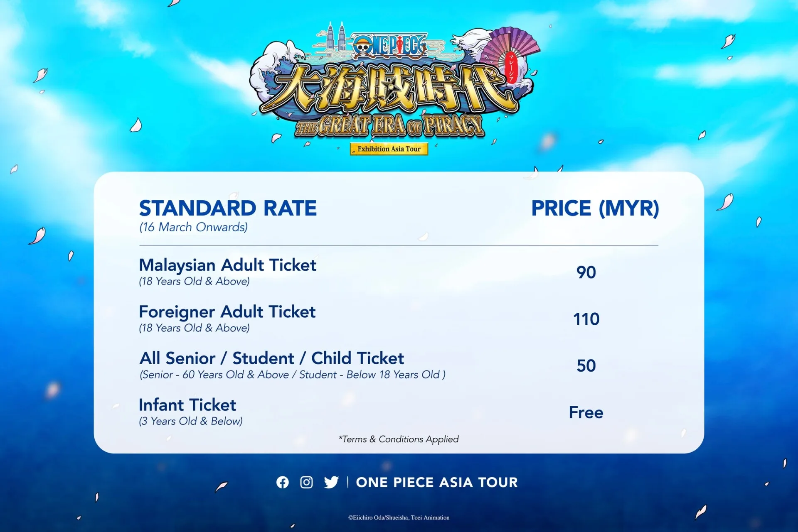The image size is (798, 532).
Task: Click The Great Era of Piracy logo text
Action: [x=389, y=125]
